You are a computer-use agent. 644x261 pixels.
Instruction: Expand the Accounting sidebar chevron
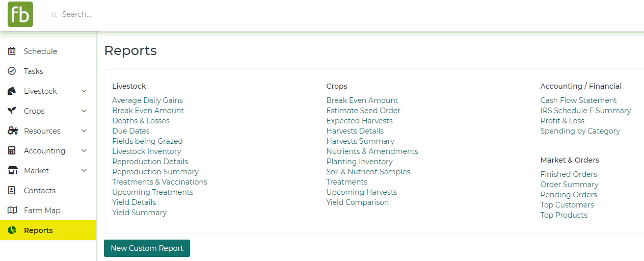tap(84, 151)
